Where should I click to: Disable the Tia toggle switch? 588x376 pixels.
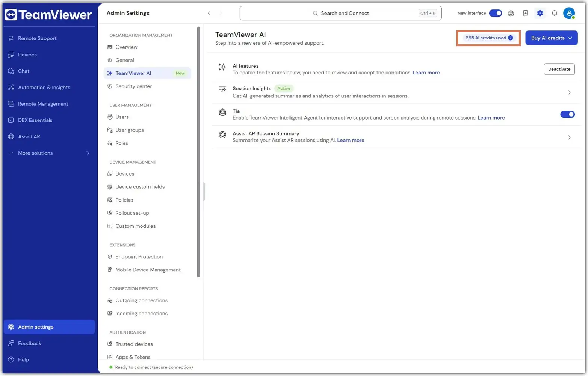point(567,114)
